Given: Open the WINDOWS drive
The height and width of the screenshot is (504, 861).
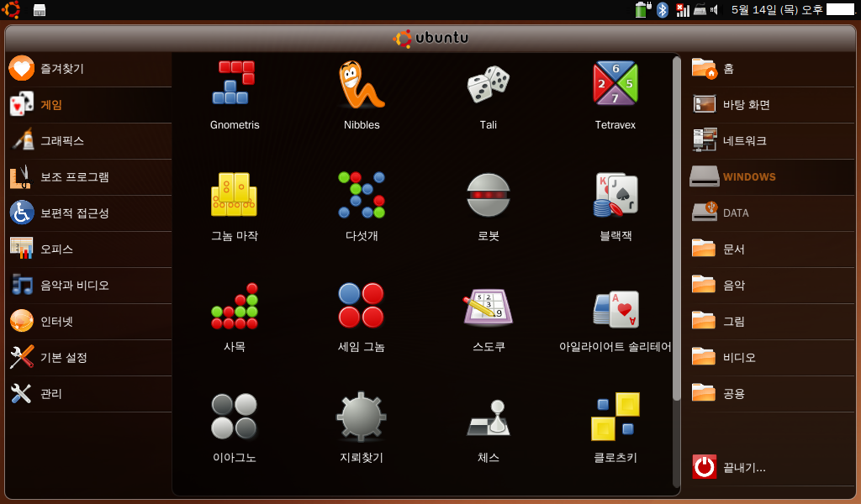Looking at the screenshot, I should (772, 177).
